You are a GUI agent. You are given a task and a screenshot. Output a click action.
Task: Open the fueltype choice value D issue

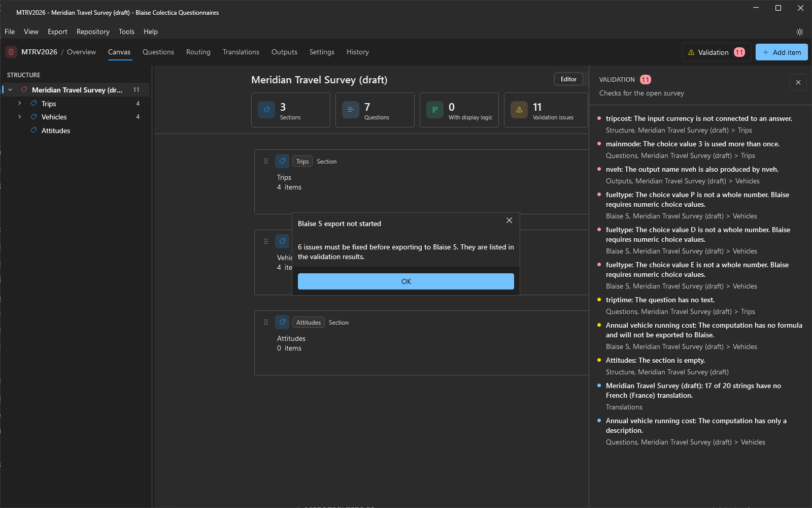click(700, 240)
